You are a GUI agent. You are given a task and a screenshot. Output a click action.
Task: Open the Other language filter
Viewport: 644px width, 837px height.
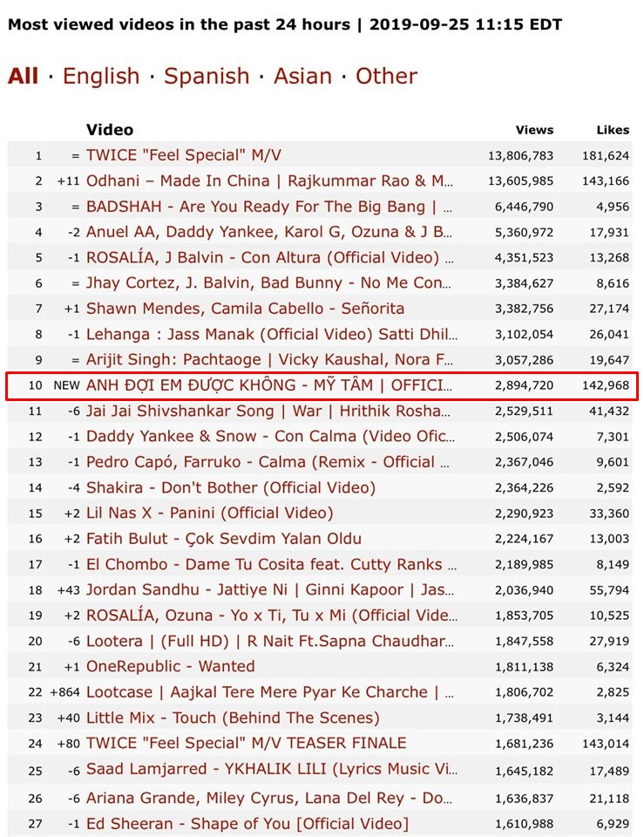point(386,76)
